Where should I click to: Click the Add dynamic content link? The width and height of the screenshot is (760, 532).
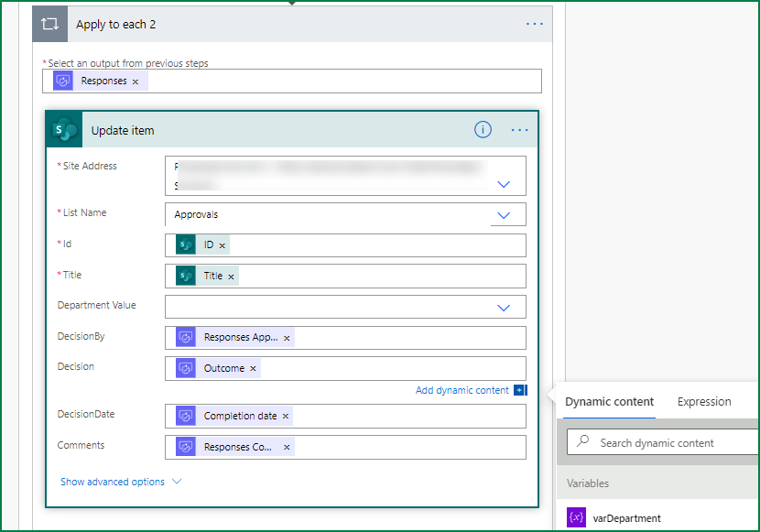click(461, 390)
